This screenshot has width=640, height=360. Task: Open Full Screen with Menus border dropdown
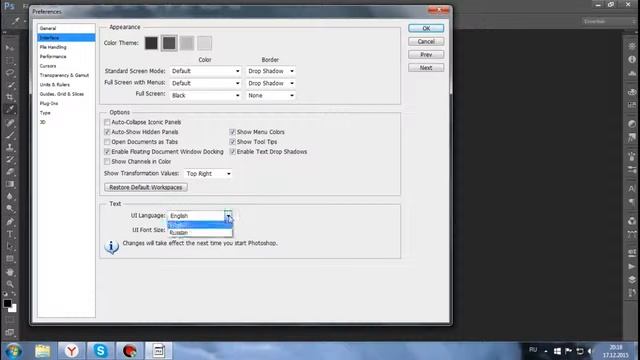pyautogui.click(x=271, y=83)
